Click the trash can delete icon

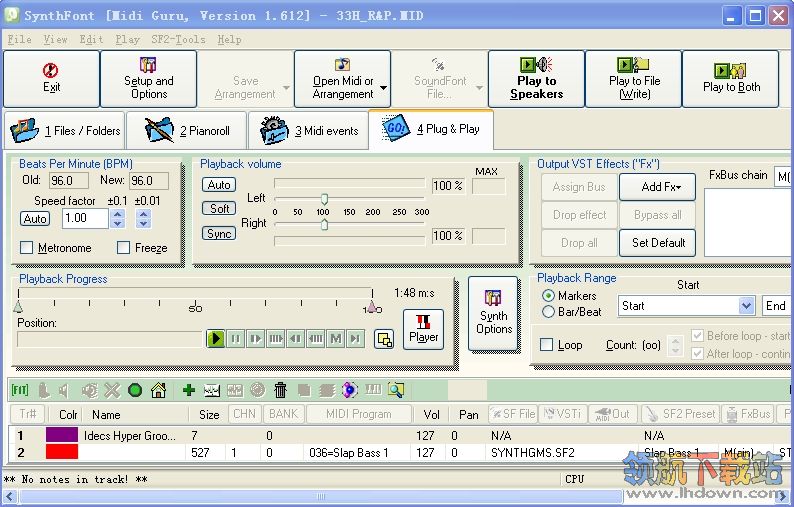click(281, 390)
